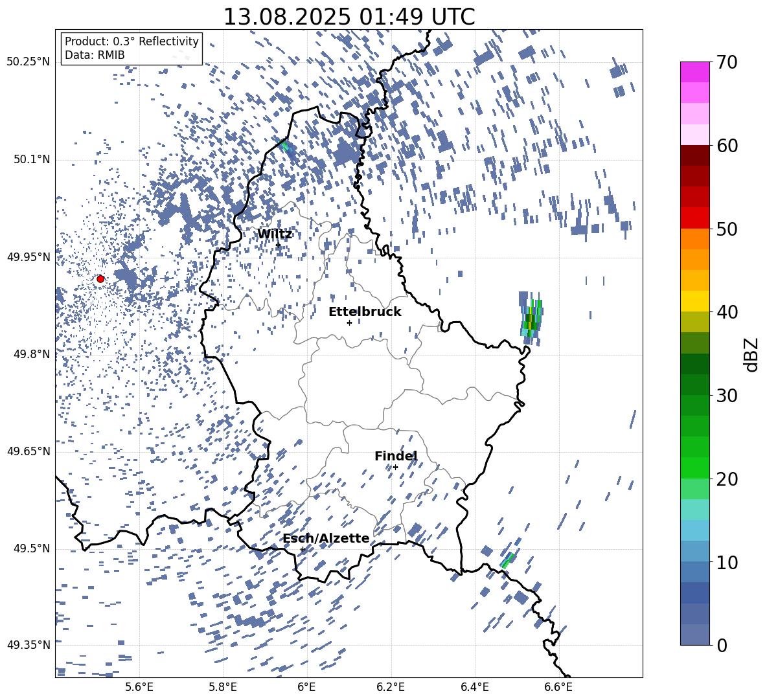Click the 30 colorbar tick label
The width and height of the screenshot is (767, 700).
727,396
